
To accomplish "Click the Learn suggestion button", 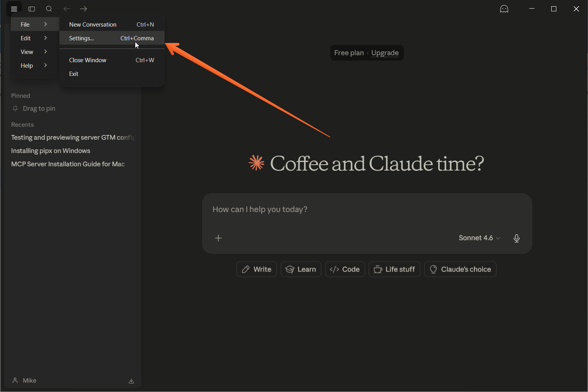I will coord(301,269).
